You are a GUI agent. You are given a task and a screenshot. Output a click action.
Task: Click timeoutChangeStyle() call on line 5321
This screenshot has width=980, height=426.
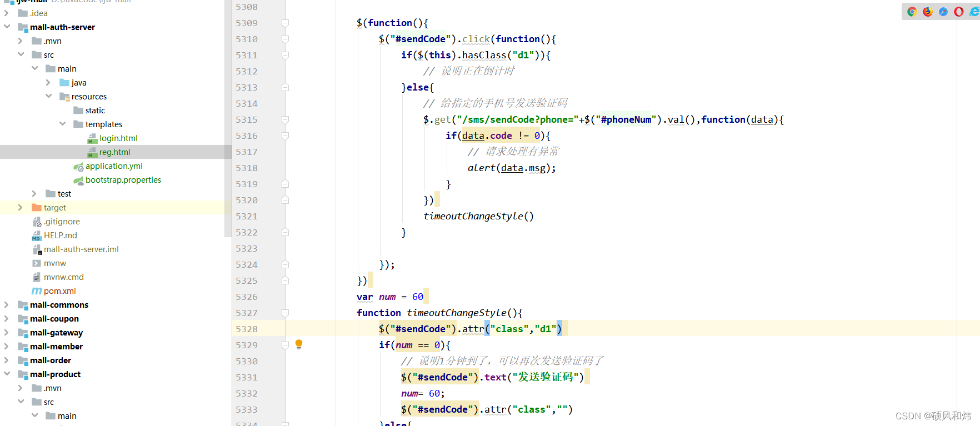[478, 216]
